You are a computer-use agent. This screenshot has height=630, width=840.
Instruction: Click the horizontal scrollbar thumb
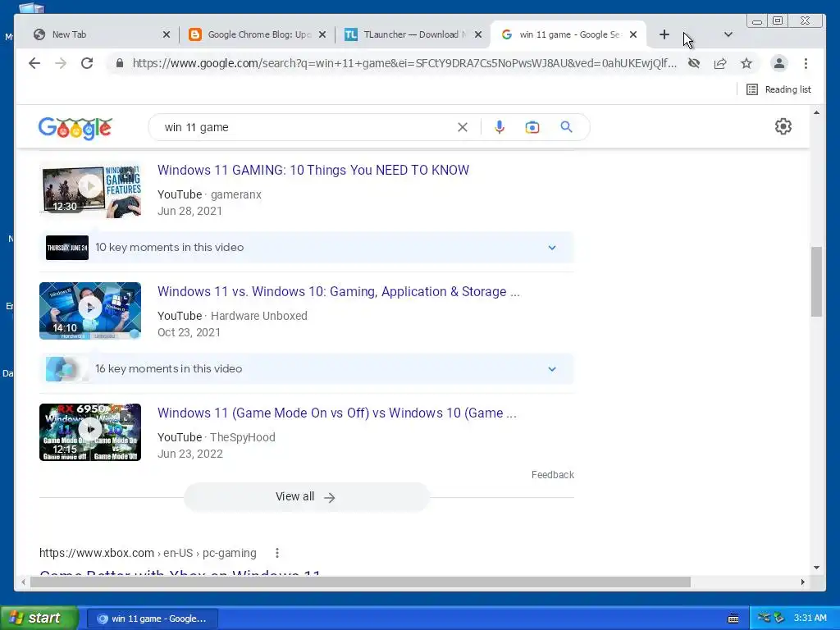(x=360, y=582)
